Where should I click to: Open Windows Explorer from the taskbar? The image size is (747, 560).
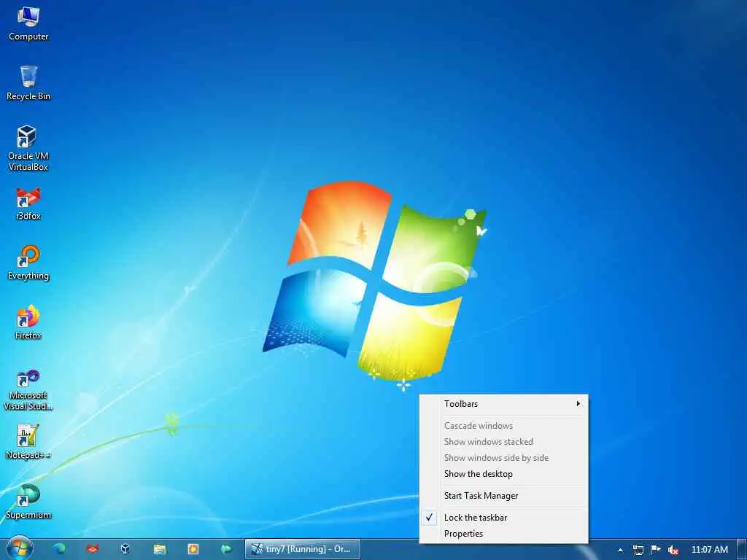(x=160, y=549)
